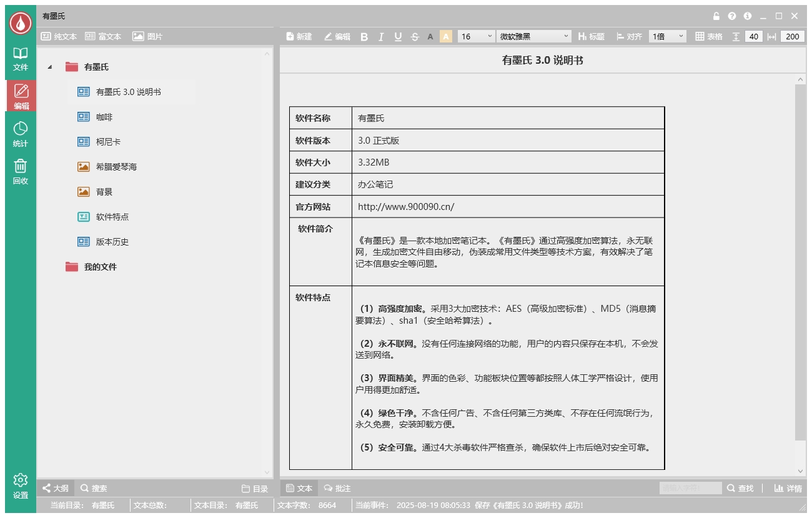Open the 微软雅黑 font family dropdown
The width and height of the screenshot is (812, 518).
534,37
